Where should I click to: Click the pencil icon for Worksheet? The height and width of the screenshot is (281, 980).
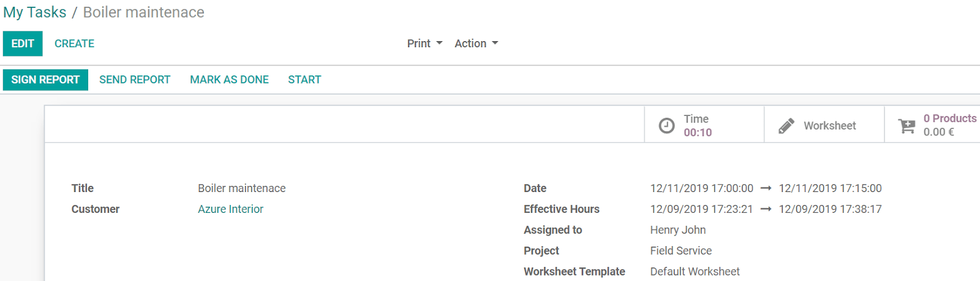tap(786, 126)
